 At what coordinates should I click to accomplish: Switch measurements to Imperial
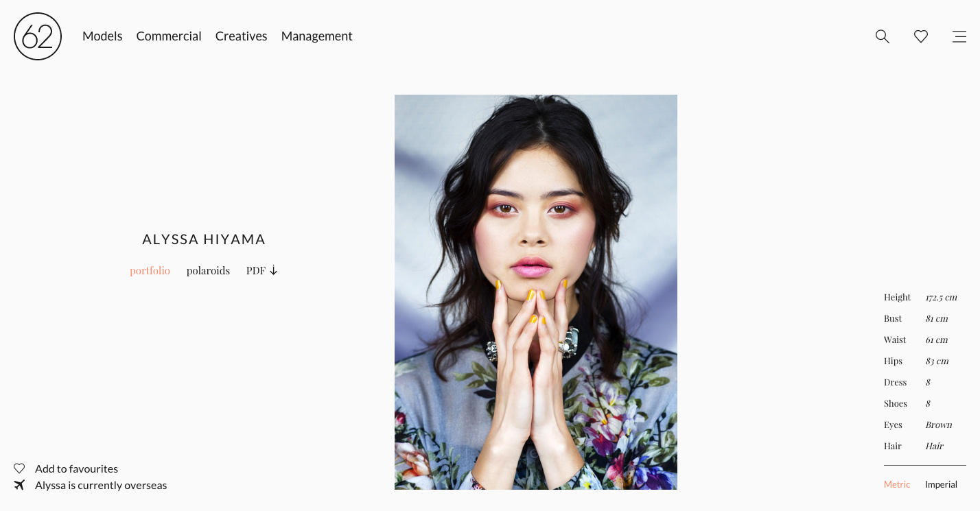point(941,484)
